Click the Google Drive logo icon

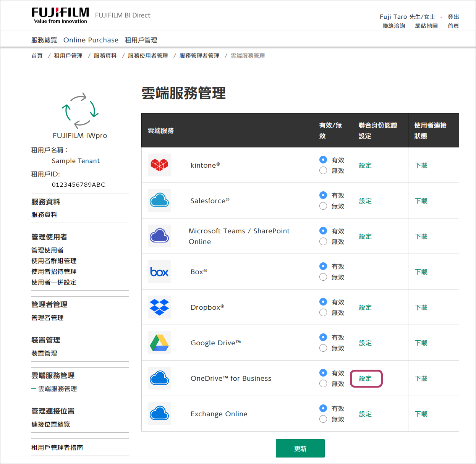pyautogui.click(x=159, y=343)
